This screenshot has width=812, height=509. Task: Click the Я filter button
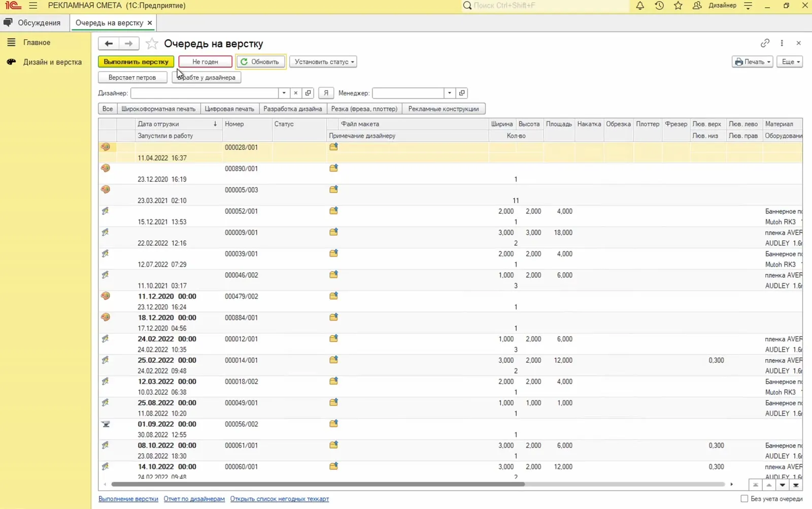[326, 93]
